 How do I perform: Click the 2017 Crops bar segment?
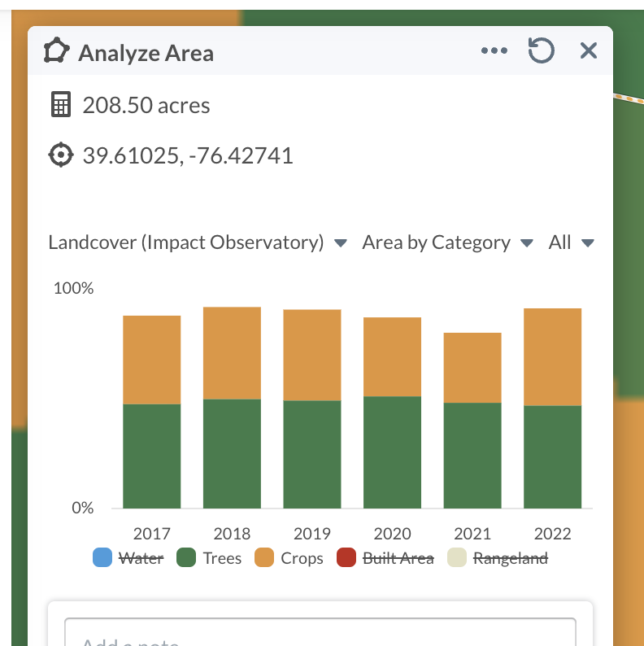point(152,360)
